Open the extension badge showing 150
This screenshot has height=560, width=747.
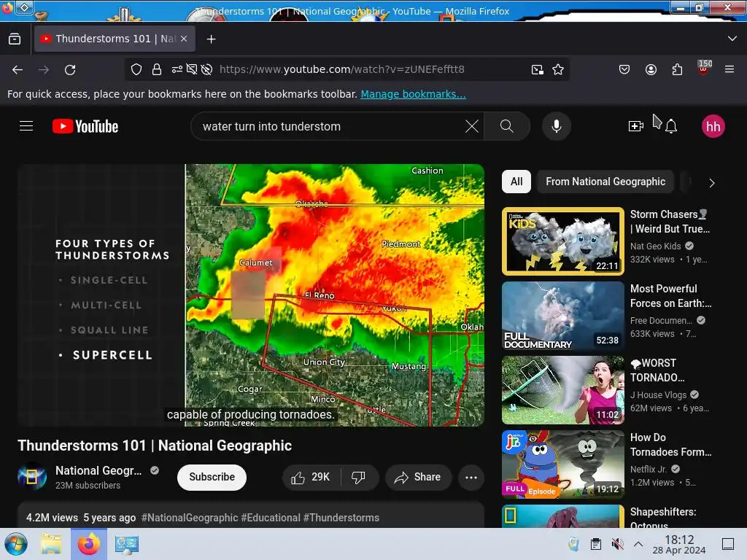tap(704, 68)
